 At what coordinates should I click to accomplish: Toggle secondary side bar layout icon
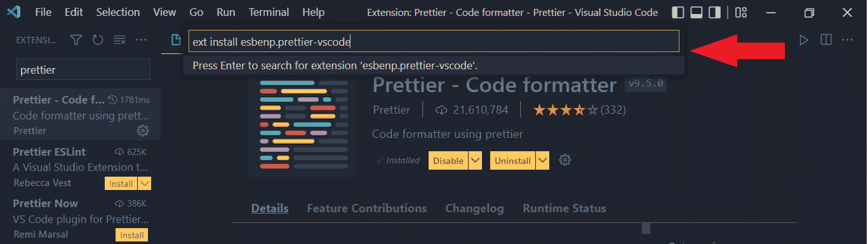715,12
